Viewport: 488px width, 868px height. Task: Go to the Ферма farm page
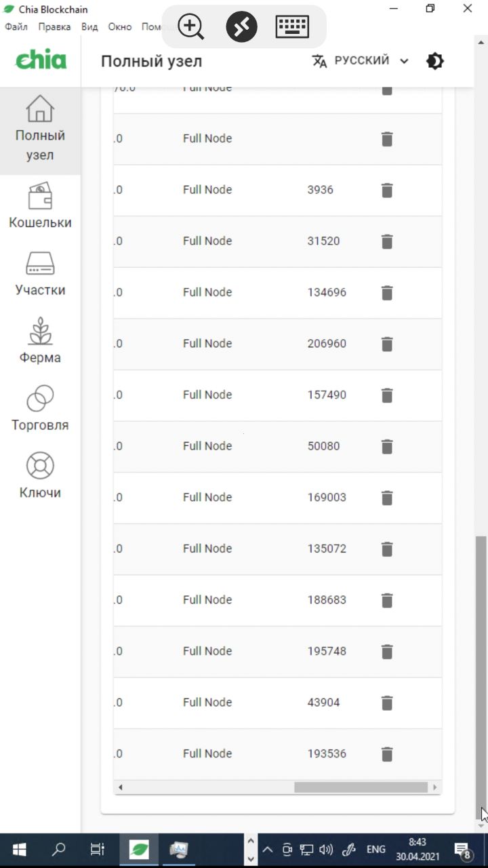pos(40,342)
